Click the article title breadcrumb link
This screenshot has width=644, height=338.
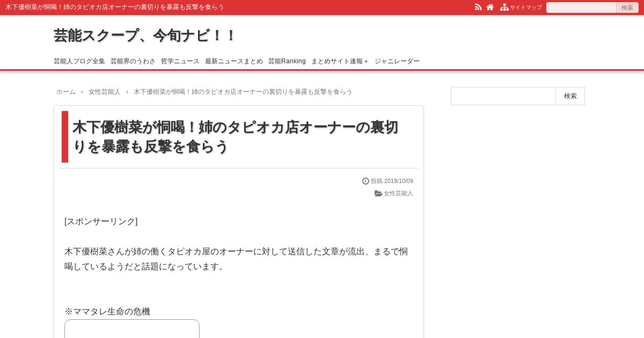click(x=243, y=92)
